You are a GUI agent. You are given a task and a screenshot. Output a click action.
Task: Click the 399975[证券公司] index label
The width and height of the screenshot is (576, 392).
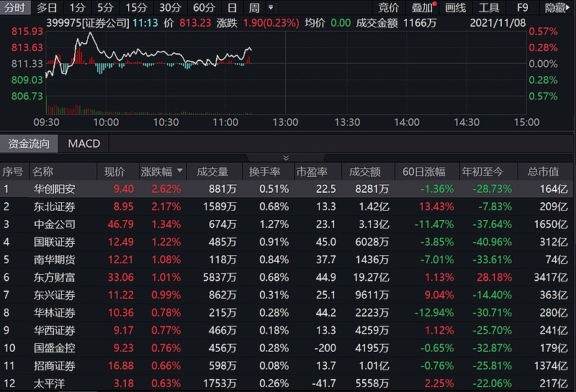87,23
